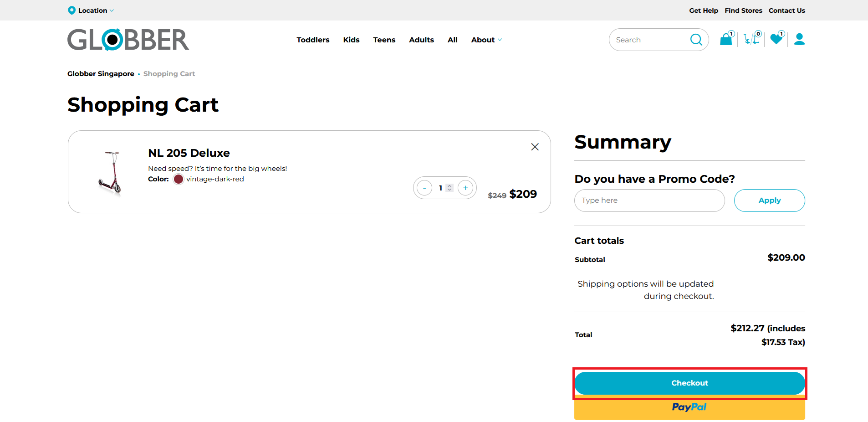This screenshot has height=422, width=868.
Task: Open the user account icon
Action: click(x=799, y=39)
